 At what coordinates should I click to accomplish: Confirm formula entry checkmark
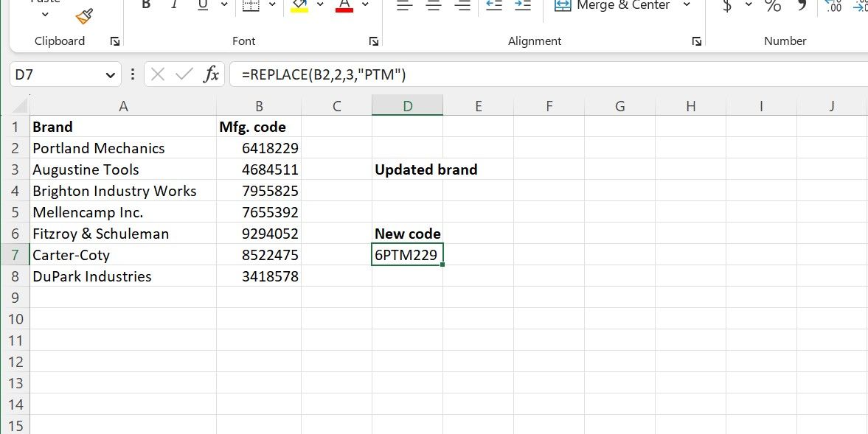[x=184, y=74]
